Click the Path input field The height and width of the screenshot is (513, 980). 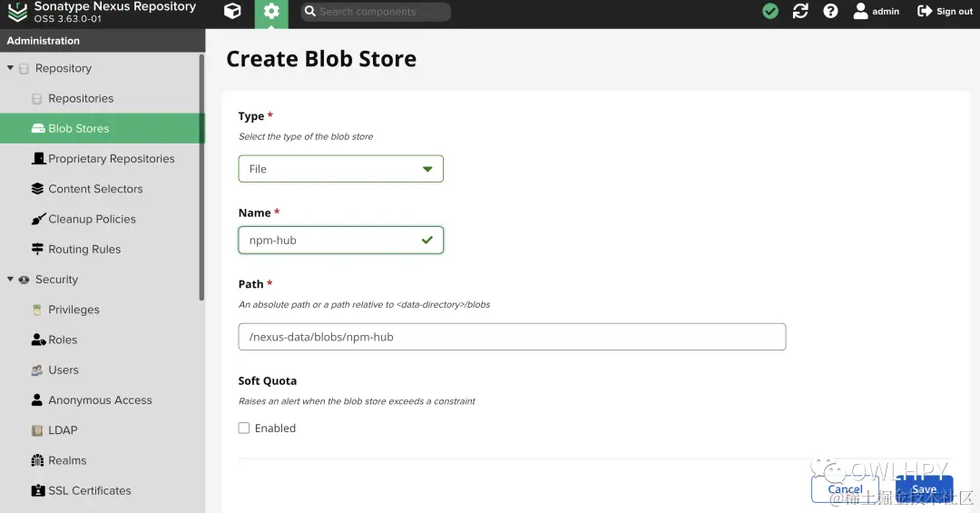pos(512,337)
